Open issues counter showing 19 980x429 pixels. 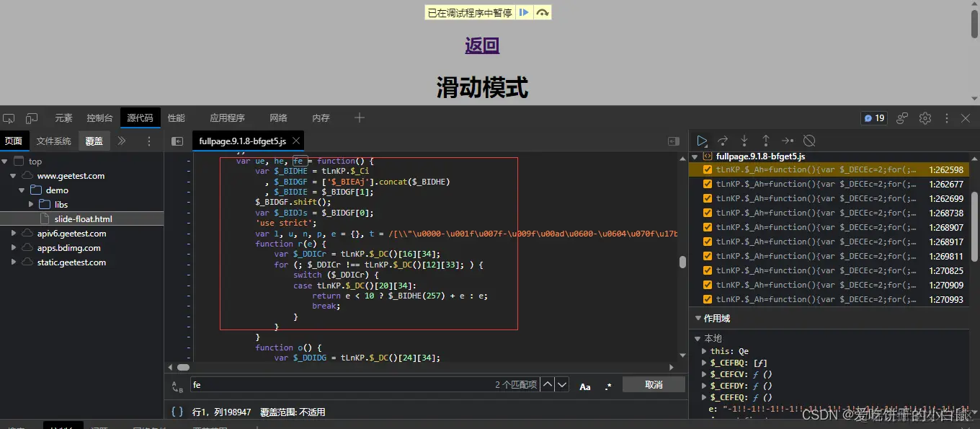873,118
